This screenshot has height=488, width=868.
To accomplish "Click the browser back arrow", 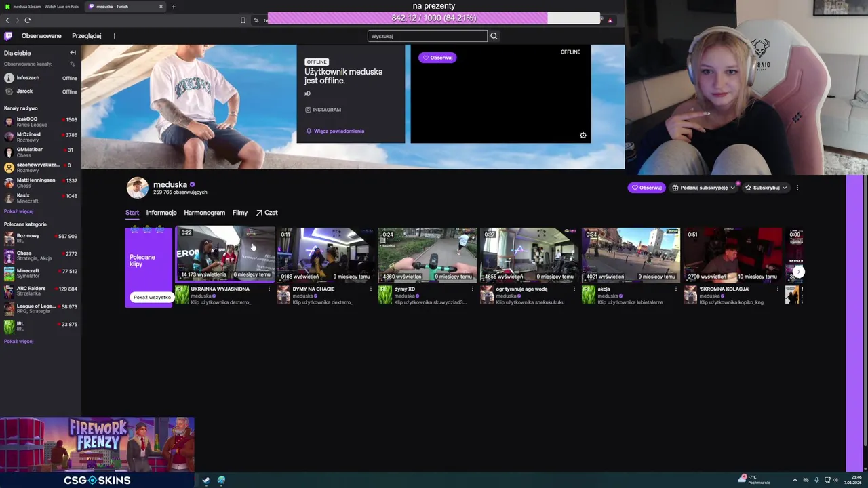I will (x=7, y=20).
